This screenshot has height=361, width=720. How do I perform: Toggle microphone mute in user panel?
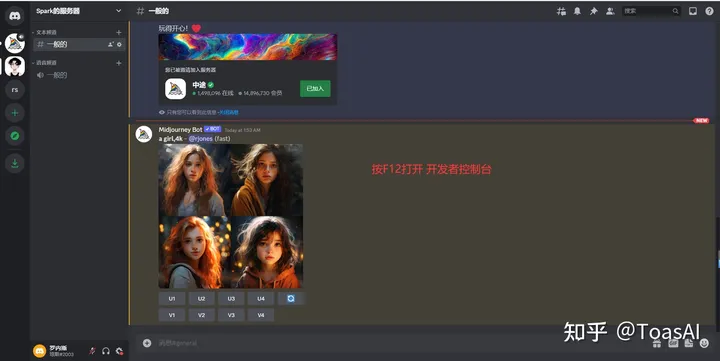92,351
